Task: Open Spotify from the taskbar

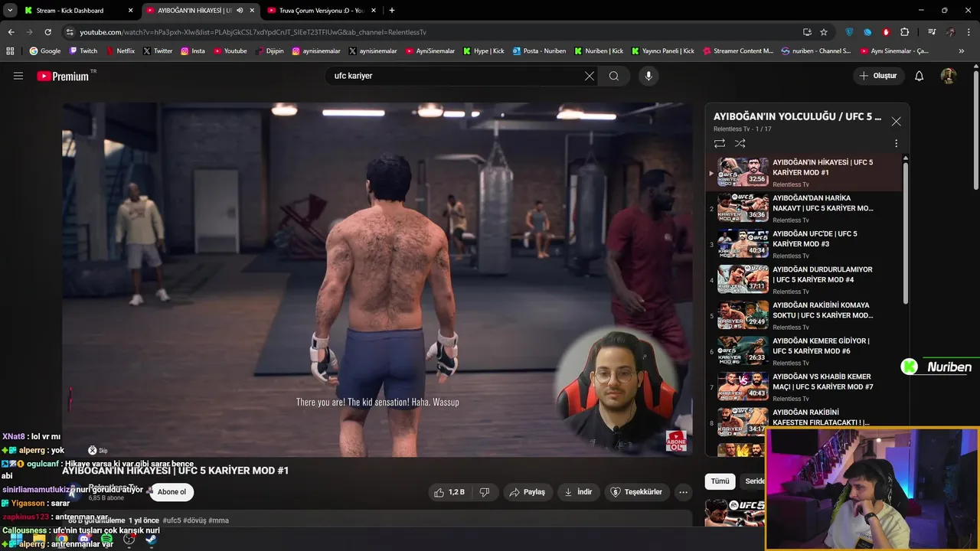Action: 106,540
